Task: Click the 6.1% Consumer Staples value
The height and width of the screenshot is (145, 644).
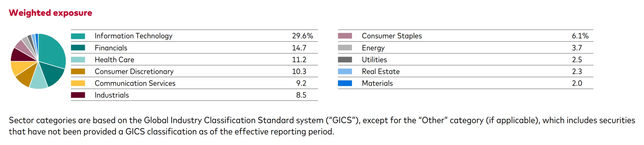Action: point(580,36)
